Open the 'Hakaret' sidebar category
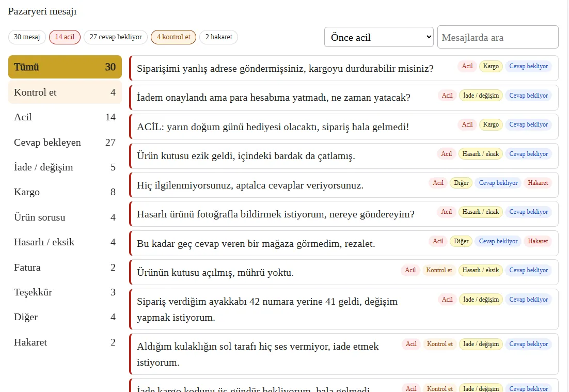This screenshot has height=392, width=569. (x=65, y=342)
